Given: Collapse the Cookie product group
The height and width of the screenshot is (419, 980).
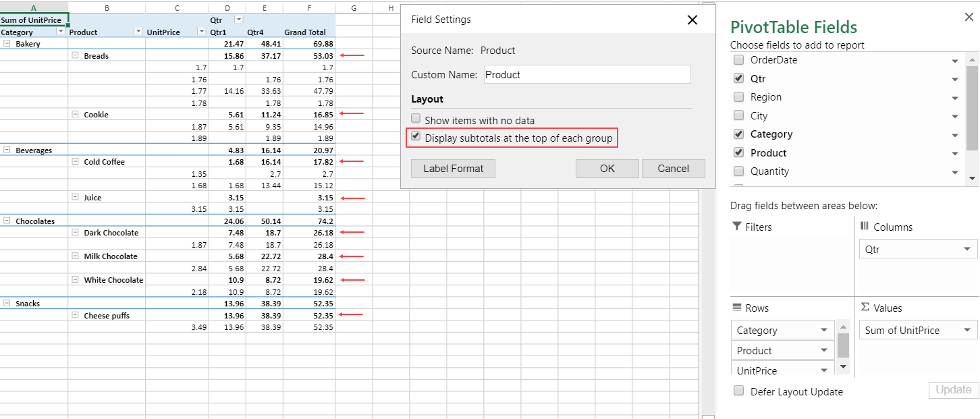Looking at the screenshot, I should coord(75,115).
